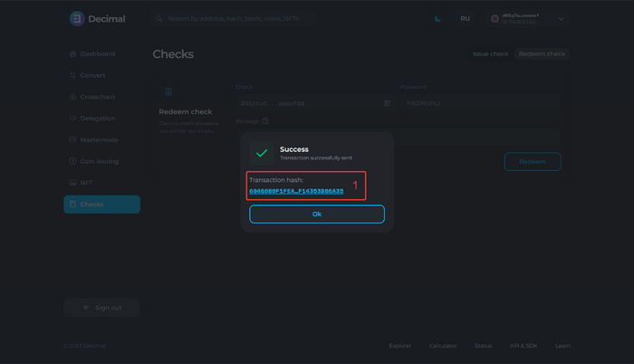Click the QR code scan icon
This screenshot has height=364, width=634.
click(388, 103)
